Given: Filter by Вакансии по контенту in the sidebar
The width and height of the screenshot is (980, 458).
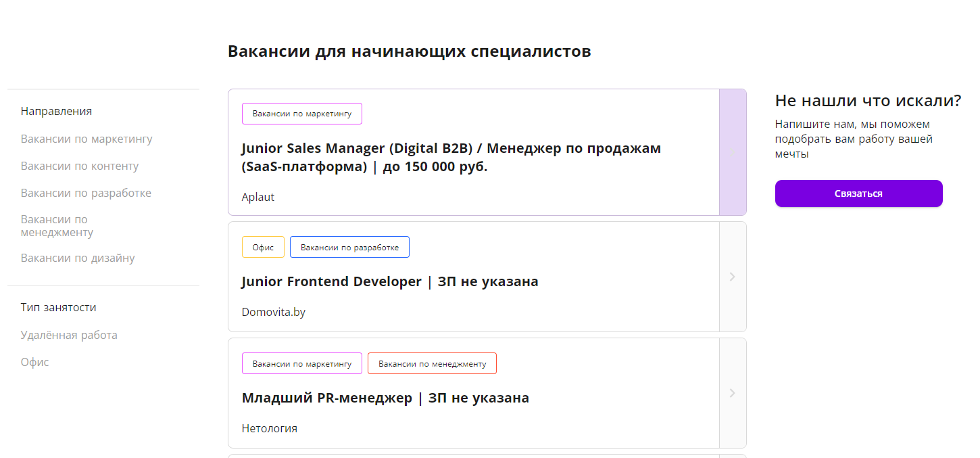Looking at the screenshot, I should 80,166.
